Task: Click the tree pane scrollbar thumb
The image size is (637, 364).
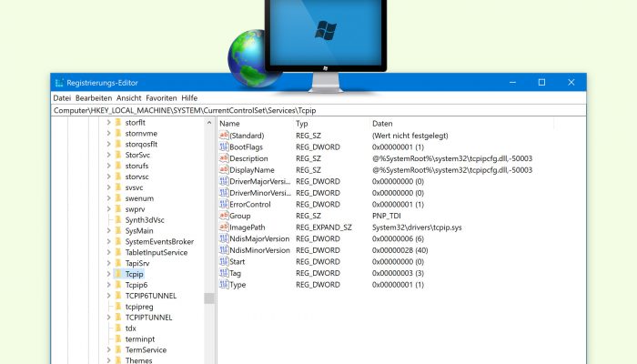Action: pos(209,298)
